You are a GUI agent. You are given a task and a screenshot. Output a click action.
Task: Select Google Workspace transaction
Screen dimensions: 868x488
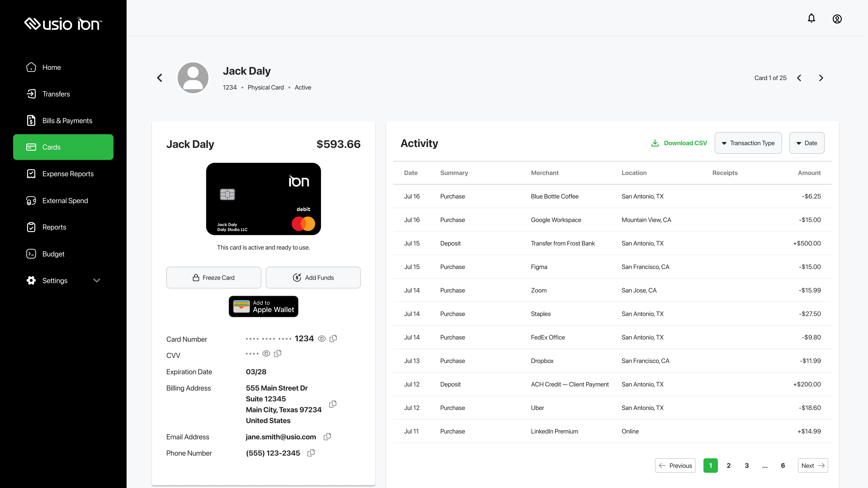[x=612, y=220]
